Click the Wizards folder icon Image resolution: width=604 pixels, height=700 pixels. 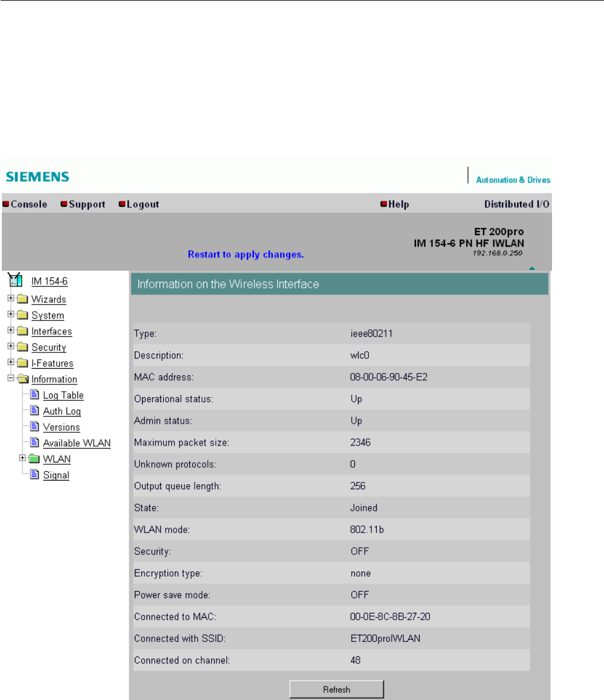click(x=22, y=299)
